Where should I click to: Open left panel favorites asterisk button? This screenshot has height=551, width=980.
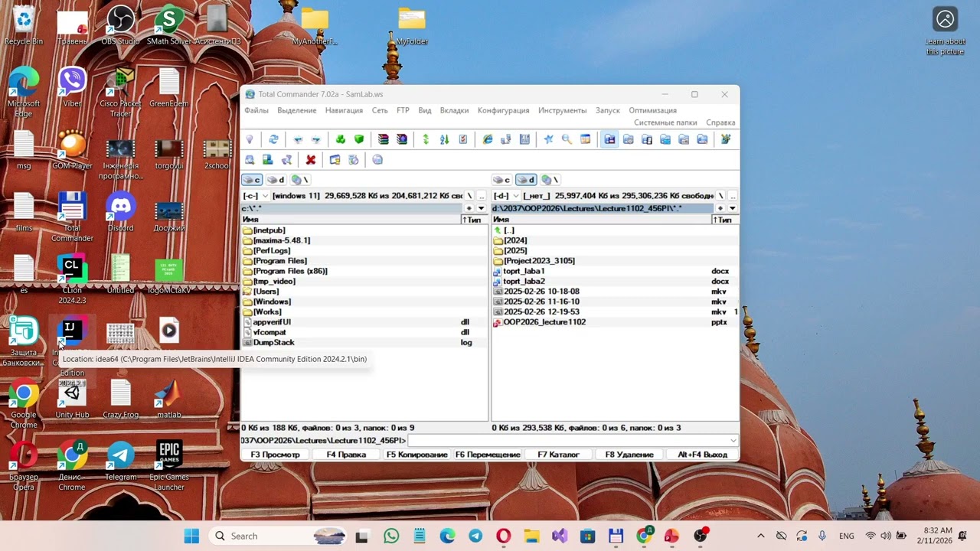(x=469, y=208)
